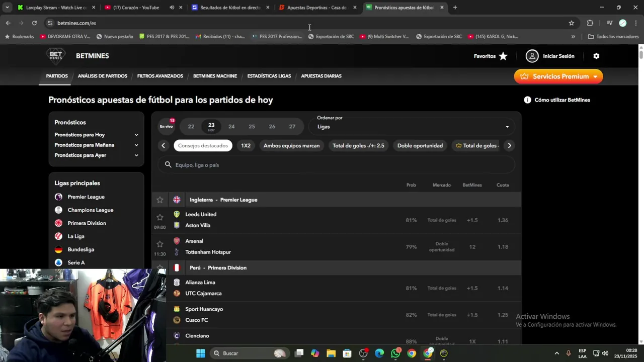Mute the YouTube tab audio icon
This screenshot has height=362, width=644.
[x=172, y=8]
